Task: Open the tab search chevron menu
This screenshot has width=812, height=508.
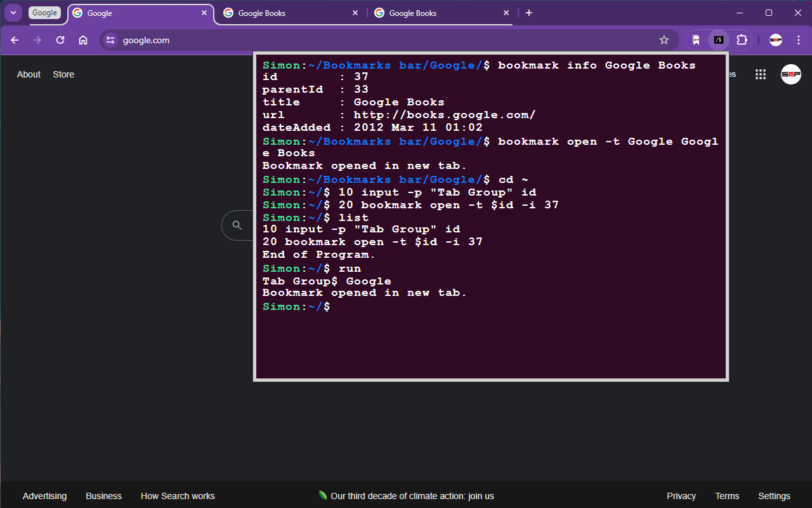Action: (13, 13)
